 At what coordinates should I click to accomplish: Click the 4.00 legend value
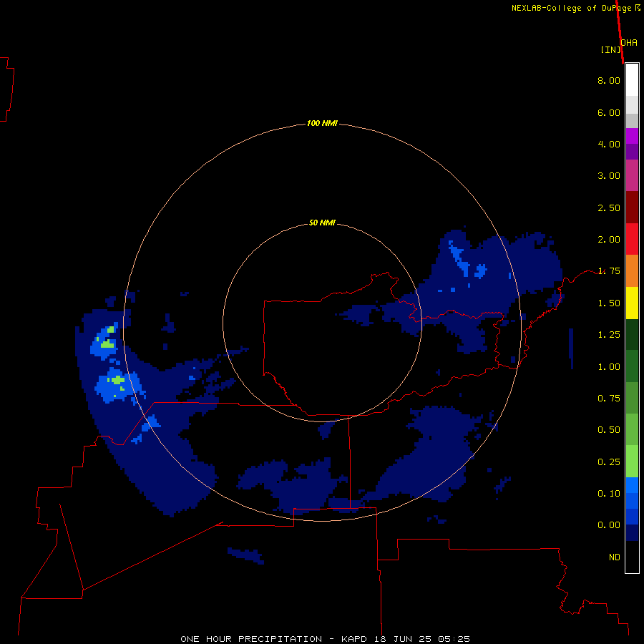tap(609, 144)
